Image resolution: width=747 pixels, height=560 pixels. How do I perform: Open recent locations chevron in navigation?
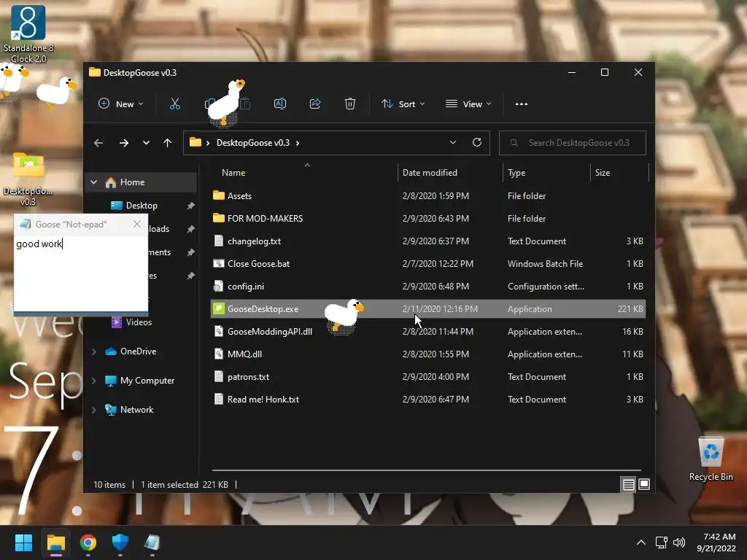point(146,143)
